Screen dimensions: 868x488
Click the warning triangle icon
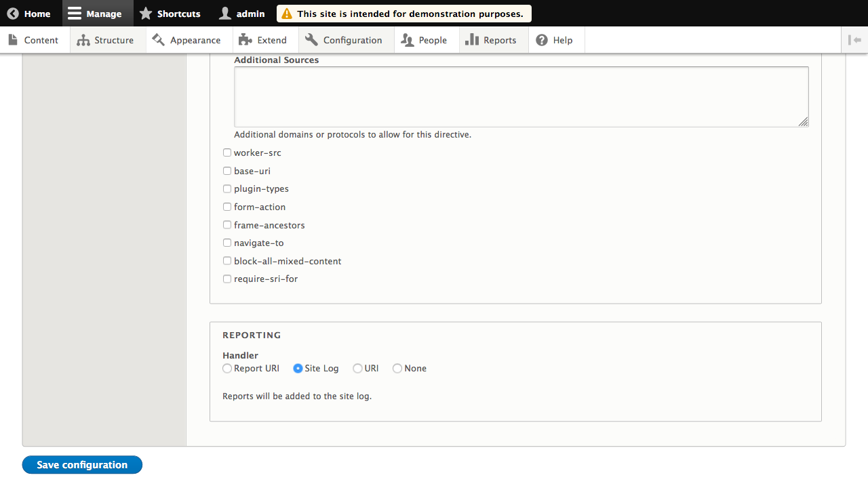[x=288, y=14]
